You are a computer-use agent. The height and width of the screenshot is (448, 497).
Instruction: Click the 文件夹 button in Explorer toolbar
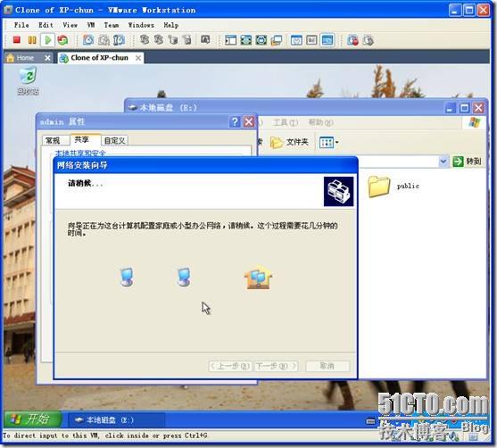coord(289,143)
